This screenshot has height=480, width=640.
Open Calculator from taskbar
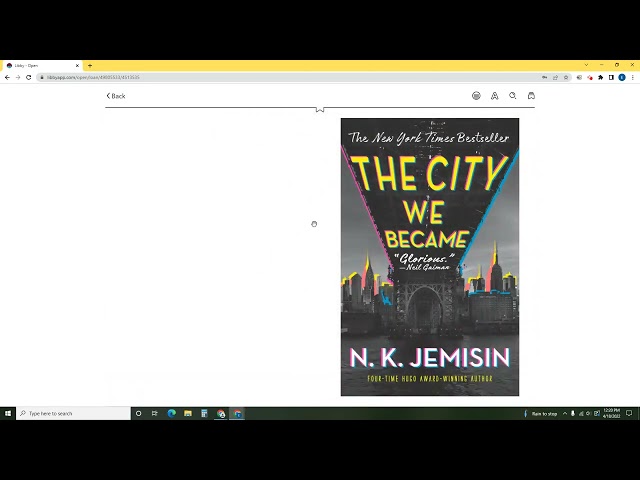pyautogui.click(x=204, y=413)
